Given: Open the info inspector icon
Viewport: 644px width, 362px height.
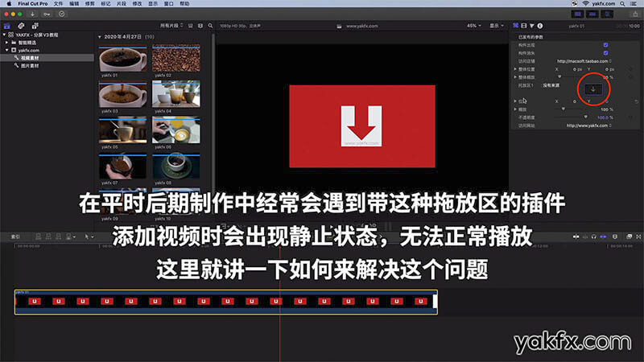Looking at the screenshot, I should click(540, 26).
